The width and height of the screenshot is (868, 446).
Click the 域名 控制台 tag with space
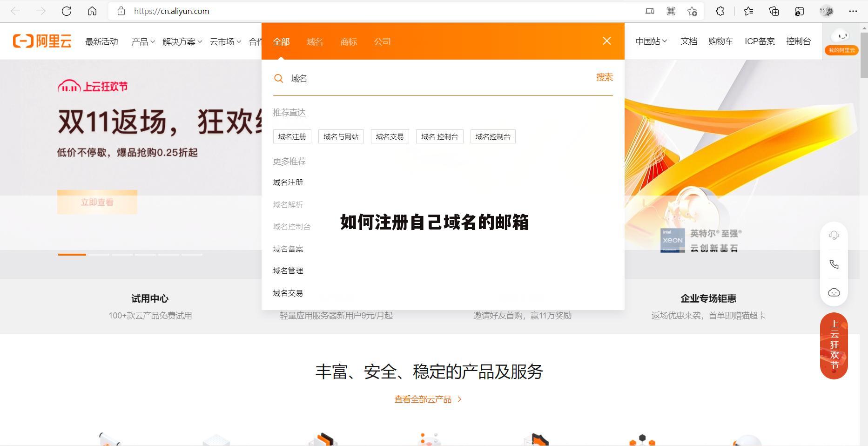click(x=439, y=136)
